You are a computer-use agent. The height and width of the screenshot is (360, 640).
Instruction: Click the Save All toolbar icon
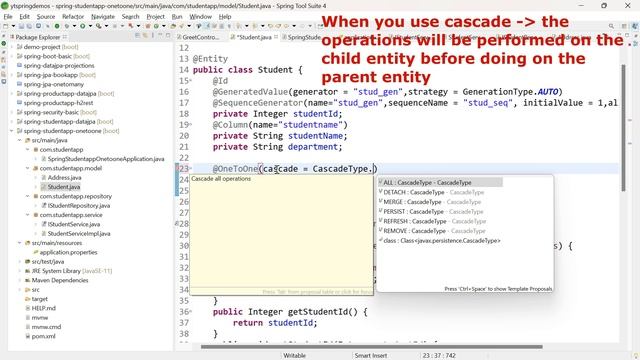(x=29, y=26)
